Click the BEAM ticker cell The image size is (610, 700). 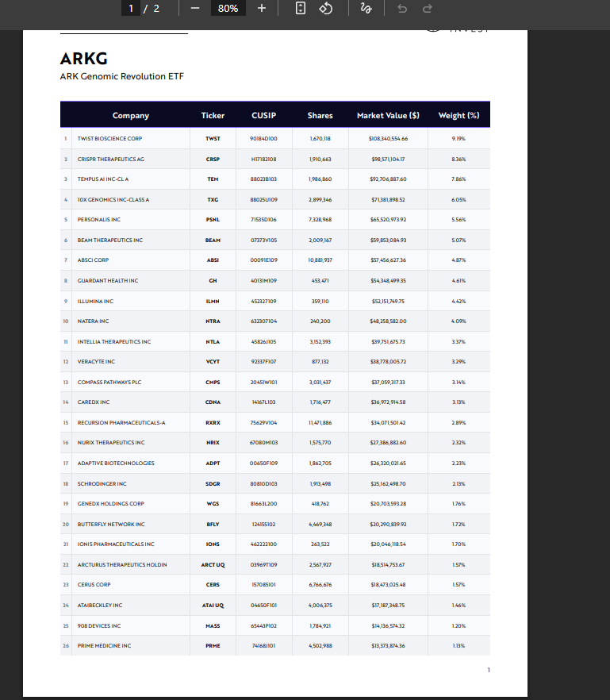pyautogui.click(x=213, y=240)
